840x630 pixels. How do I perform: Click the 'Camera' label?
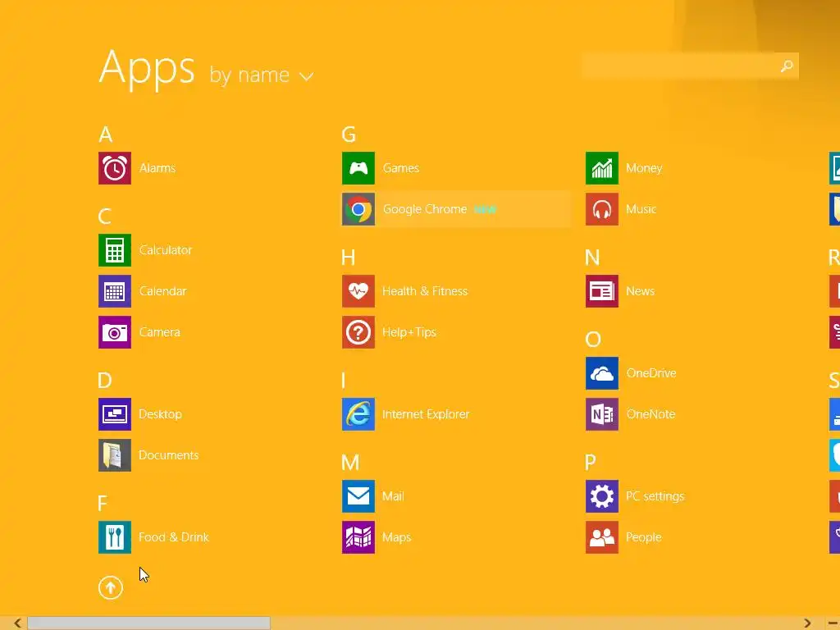pyautogui.click(x=160, y=332)
